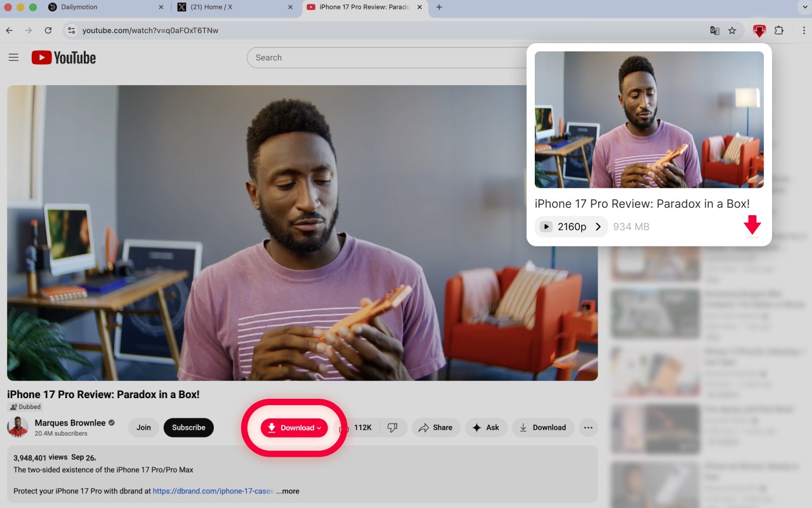Open the red downloader extension icon
The height and width of the screenshot is (508, 812).
[x=759, y=30]
